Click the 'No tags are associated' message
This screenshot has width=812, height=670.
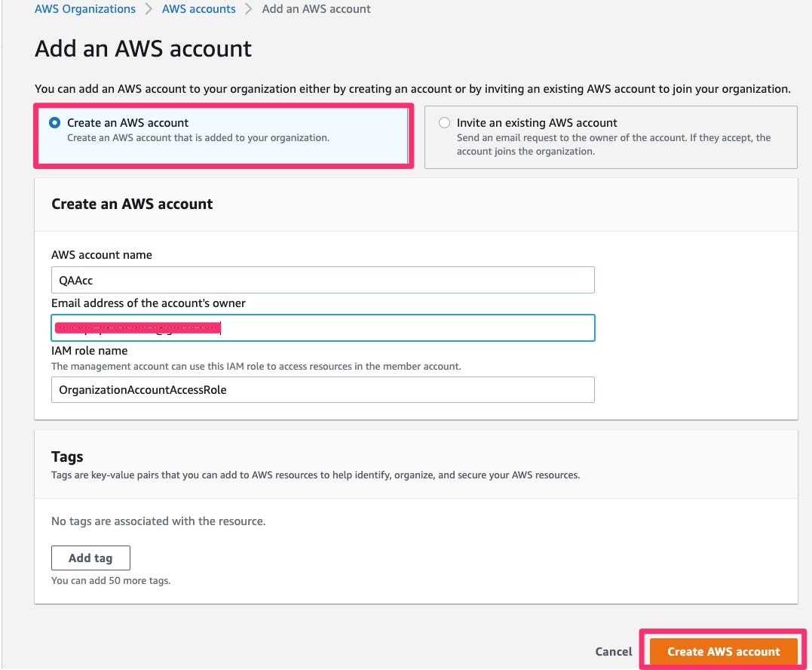pyautogui.click(x=158, y=521)
